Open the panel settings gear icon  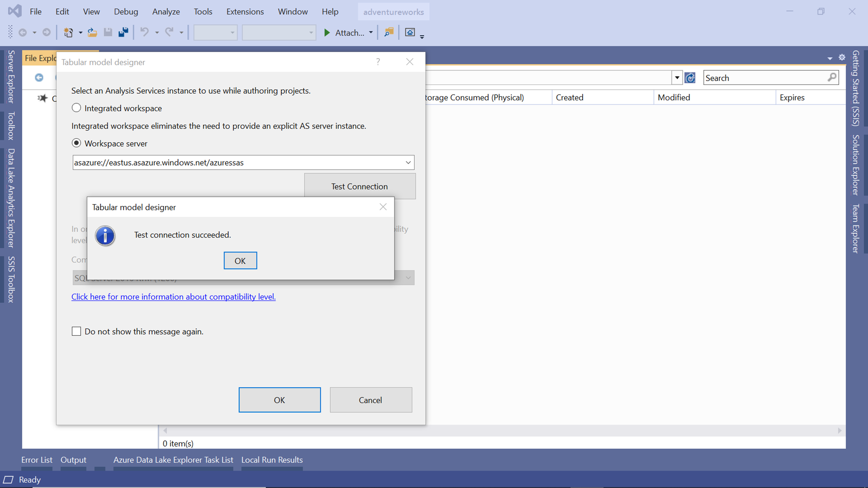pos(842,58)
